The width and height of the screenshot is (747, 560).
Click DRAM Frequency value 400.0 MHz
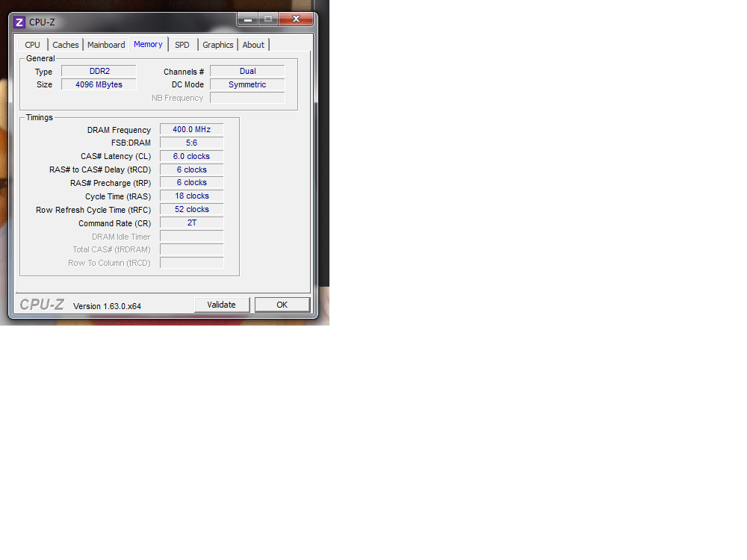click(x=191, y=129)
